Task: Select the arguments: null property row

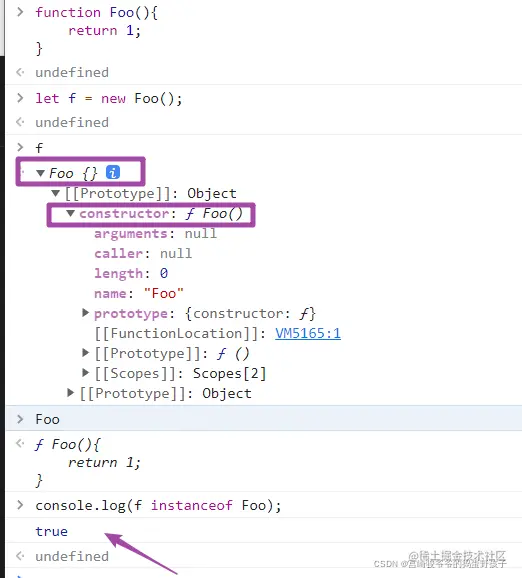Action: tap(155, 234)
